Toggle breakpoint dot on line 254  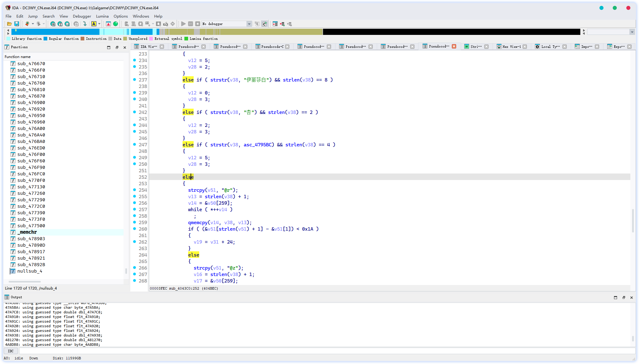pos(135,190)
